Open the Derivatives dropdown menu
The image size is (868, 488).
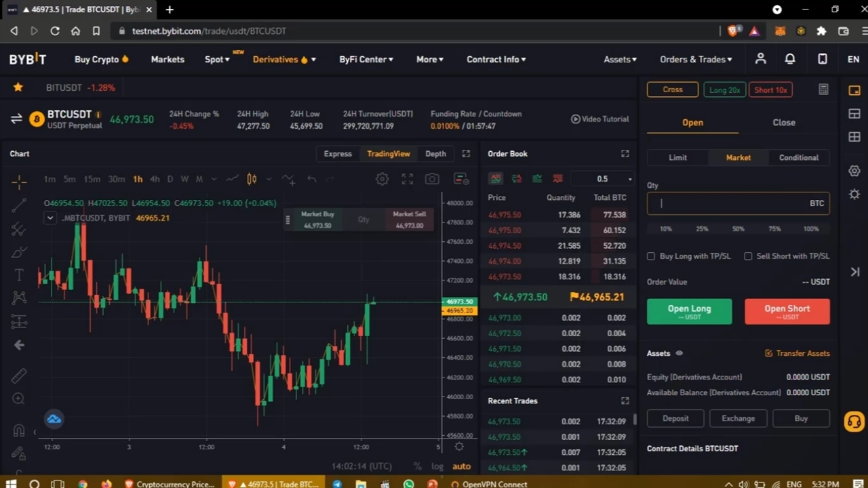click(283, 60)
